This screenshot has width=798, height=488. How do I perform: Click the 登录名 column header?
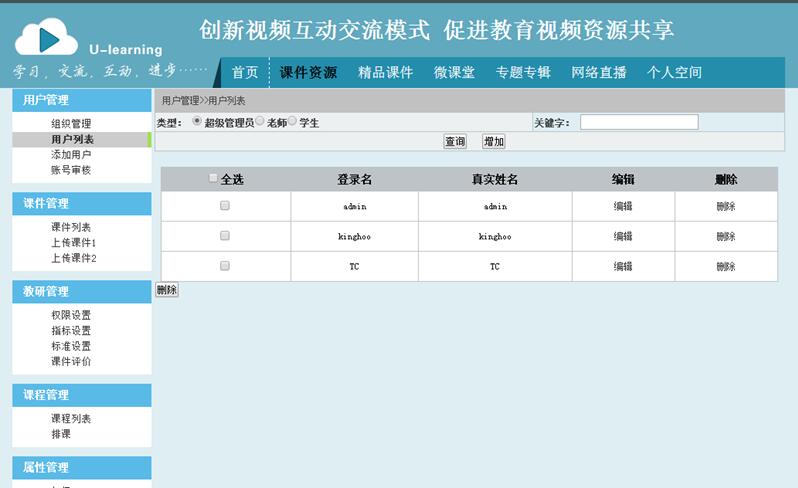[355, 179]
